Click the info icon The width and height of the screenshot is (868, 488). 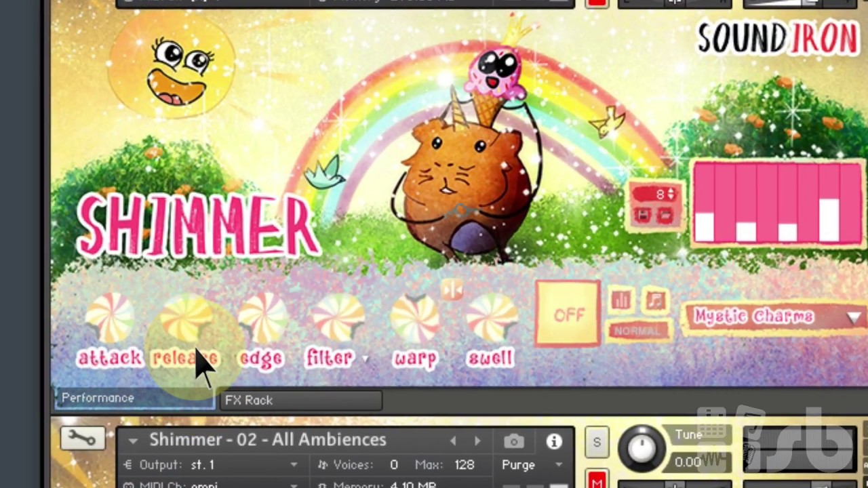(x=554, y=442)
